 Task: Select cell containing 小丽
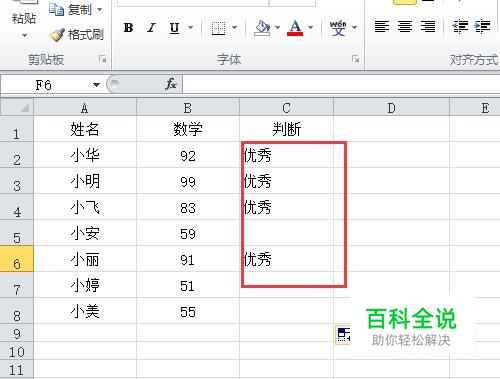click(85, 259)
